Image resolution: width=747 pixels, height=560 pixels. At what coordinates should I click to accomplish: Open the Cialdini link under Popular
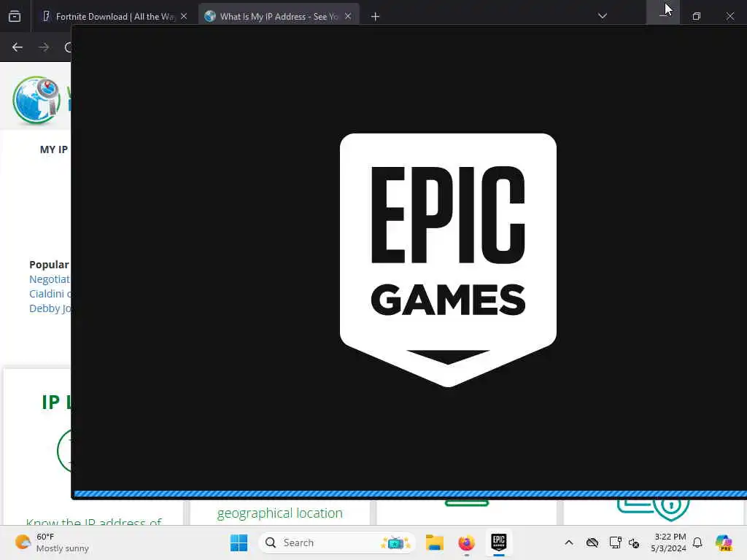point(50,294)
